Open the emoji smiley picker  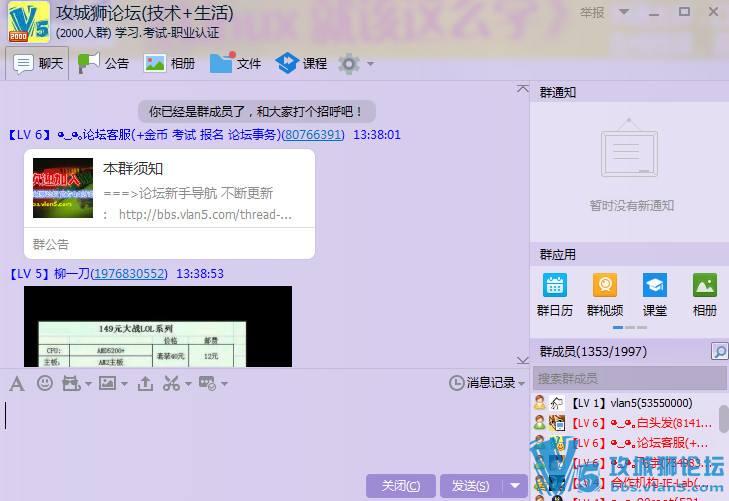(45, 383)
